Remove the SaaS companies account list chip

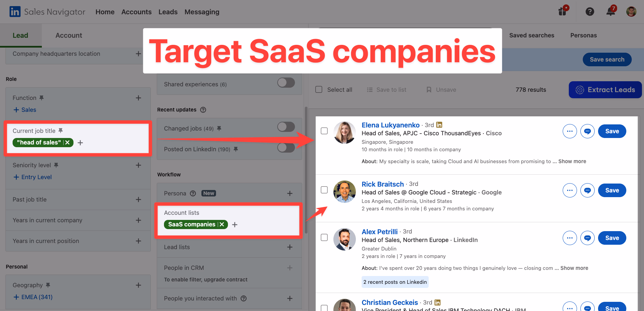pos(222,224)
